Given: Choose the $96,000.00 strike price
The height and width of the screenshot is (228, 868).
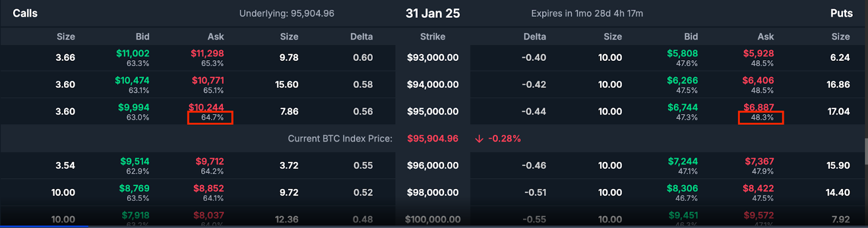Looking at the screenshot, I should 432,166.
